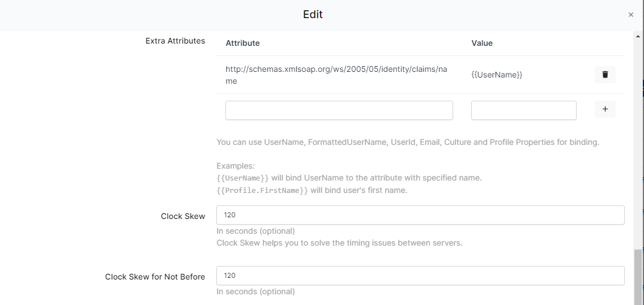
Task: Grab the dialog's vertical scrollbar thumb
Action: (638, 276)
